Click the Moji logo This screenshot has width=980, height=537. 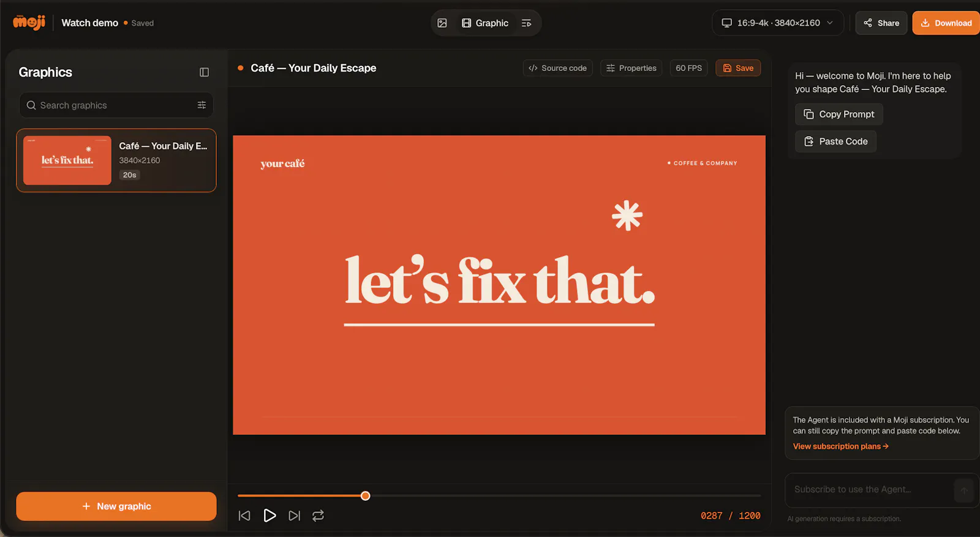coord(29,23)
